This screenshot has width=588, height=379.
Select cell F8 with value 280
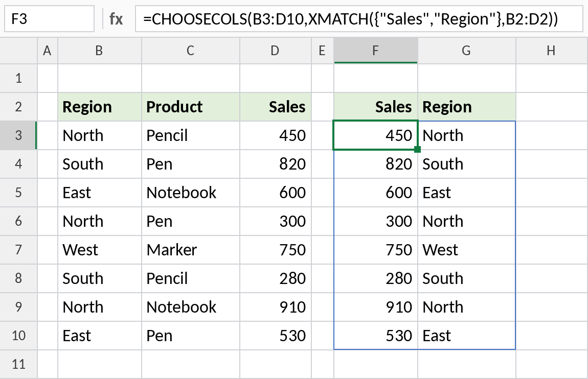click(375, 278)
